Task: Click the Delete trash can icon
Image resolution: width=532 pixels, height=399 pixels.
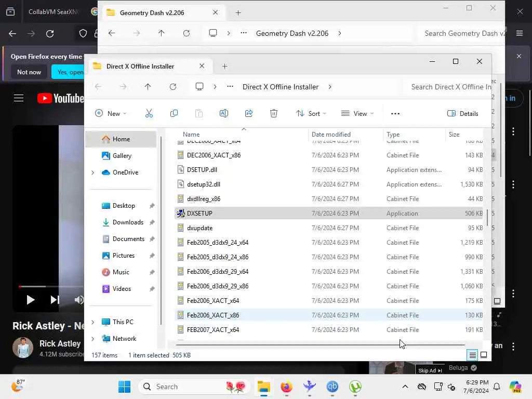Action: [274, 113]
